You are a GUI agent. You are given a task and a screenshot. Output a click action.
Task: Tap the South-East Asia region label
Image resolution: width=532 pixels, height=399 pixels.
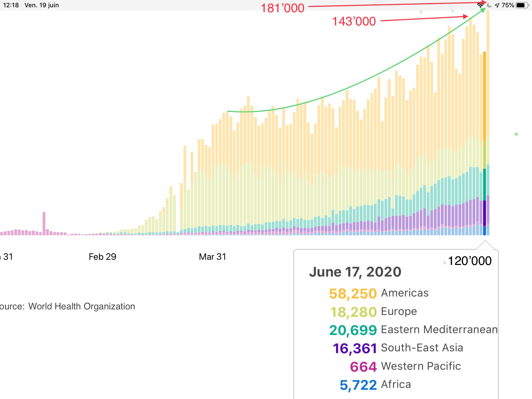[x=422, y=348]
